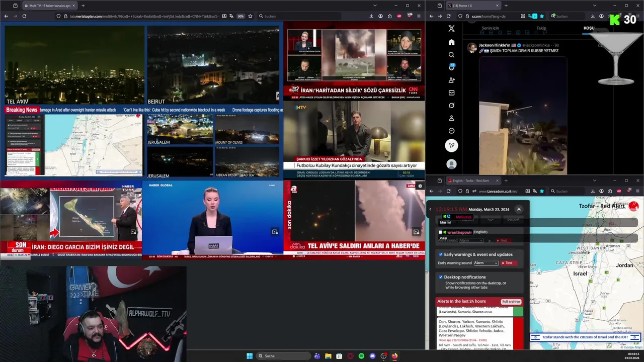This screenshot has width=644, height=362.
Task: Click the X logo in sidebar
Action: tap(451, 29)
